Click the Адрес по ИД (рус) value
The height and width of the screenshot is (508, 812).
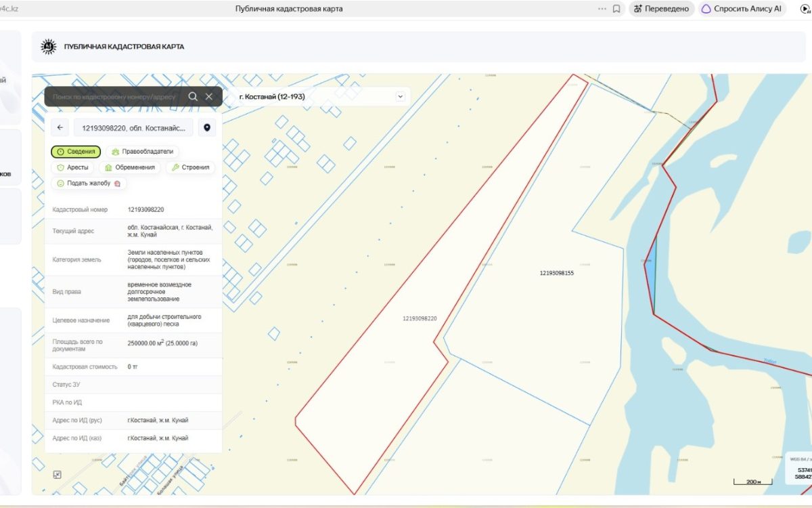click(158, 420)
